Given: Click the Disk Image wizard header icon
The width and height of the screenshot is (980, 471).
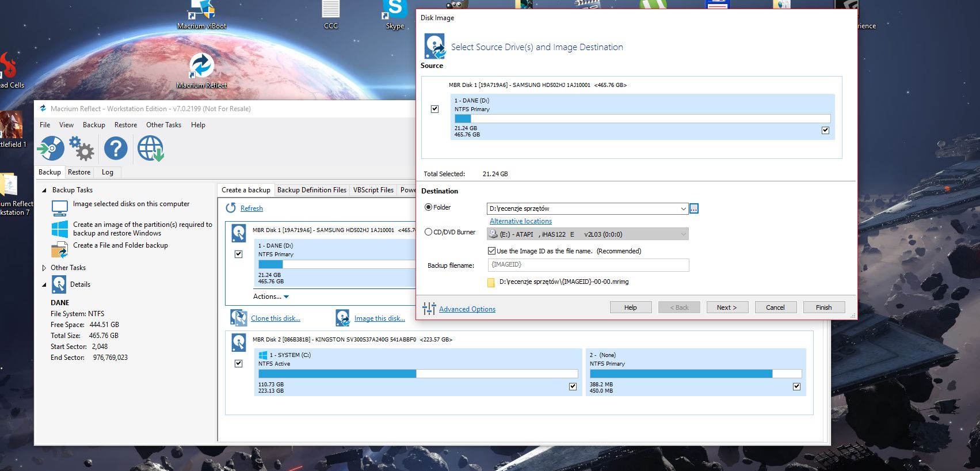Looking at the screenshot, I should [434, 46].
